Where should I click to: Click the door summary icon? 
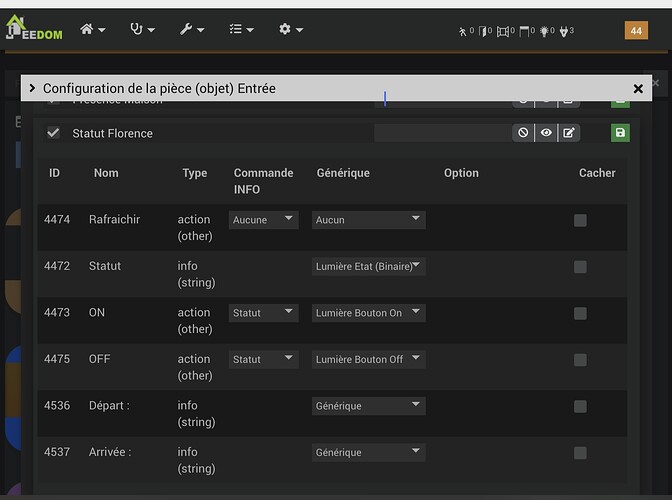pyautogui.click(x=485, y=31)
